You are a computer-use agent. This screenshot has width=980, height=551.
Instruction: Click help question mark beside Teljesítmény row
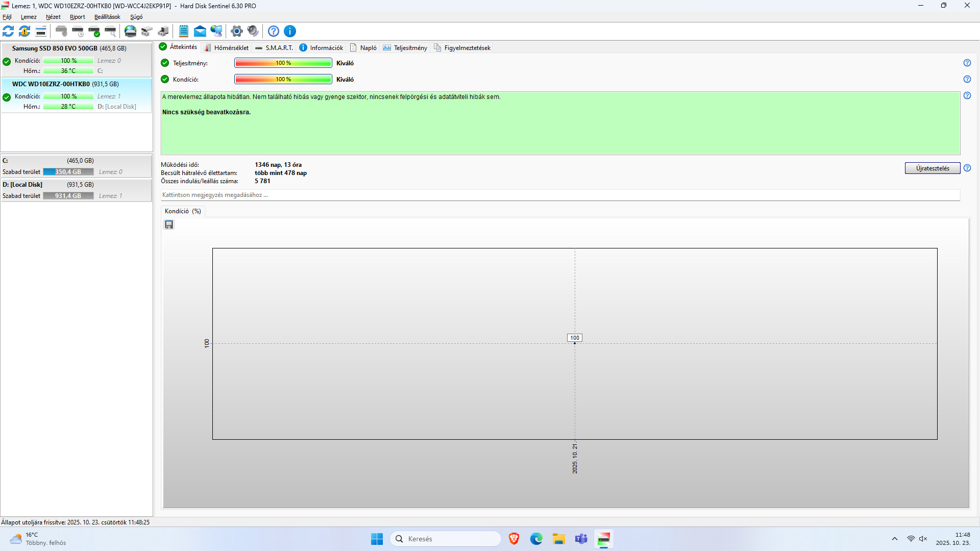coord(967,63)
